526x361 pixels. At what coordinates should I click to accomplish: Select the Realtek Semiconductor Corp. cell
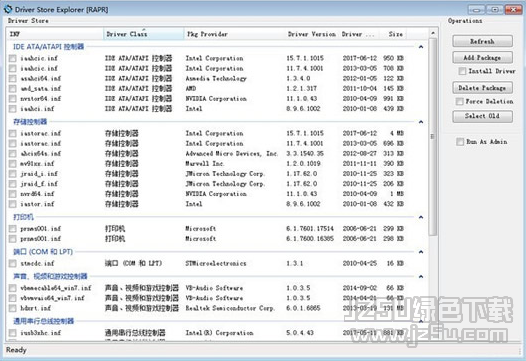(x=230, y=308)
